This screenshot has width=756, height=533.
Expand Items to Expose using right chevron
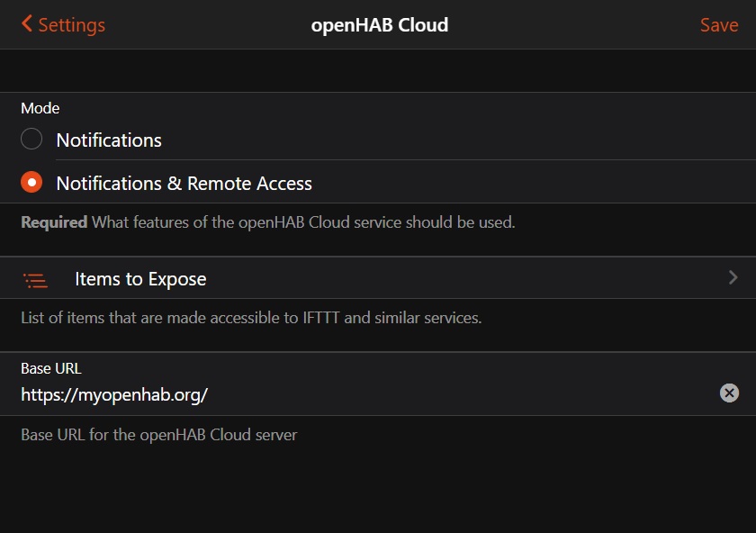733,277
